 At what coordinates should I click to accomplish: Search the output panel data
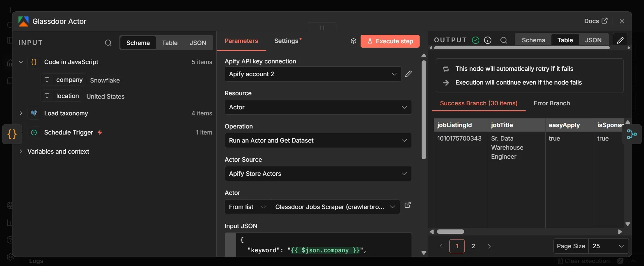click(504, 40)
